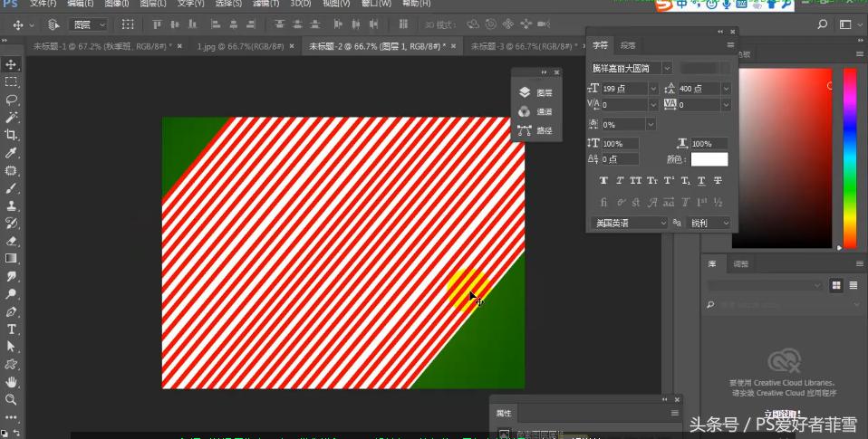The height and width of the screenshot is (439, 868).
Task: Select the Lasso tool
Action: (x=11, y=100)
